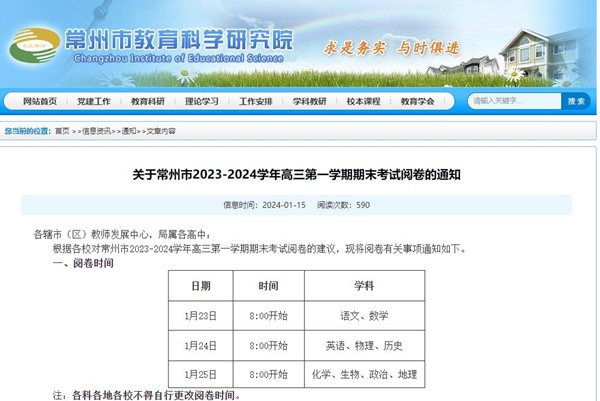Click the 1月25日 table cell
This screenshot has height=401, width=600.
pyautogui.click(x=201, y=374)
